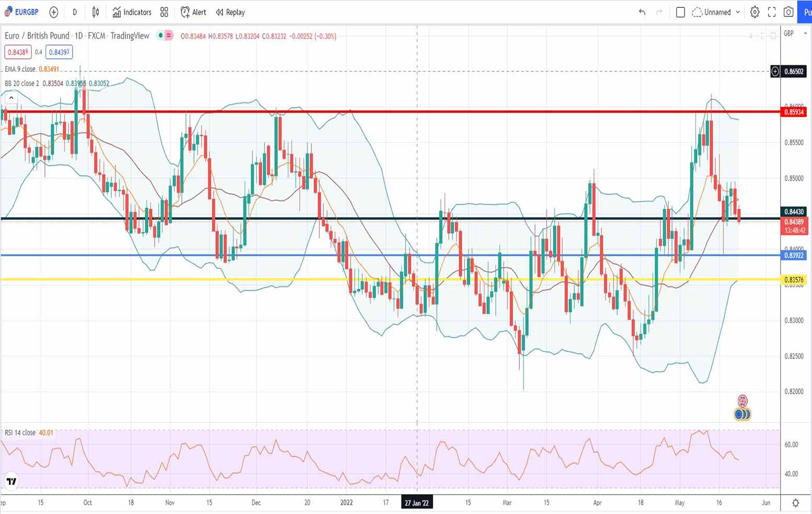Open the D timeframe interval selector
The width and height of the screenshot is (812, 514).
tap(75, 12)
